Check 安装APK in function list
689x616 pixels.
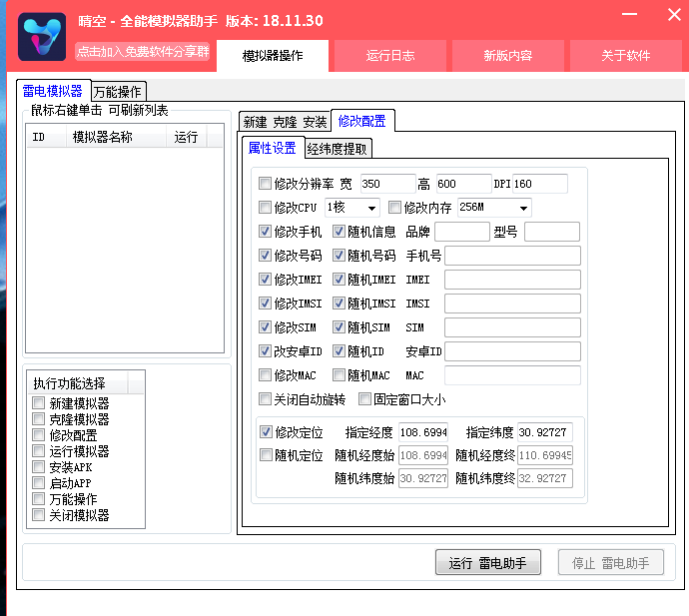[39, 466]
